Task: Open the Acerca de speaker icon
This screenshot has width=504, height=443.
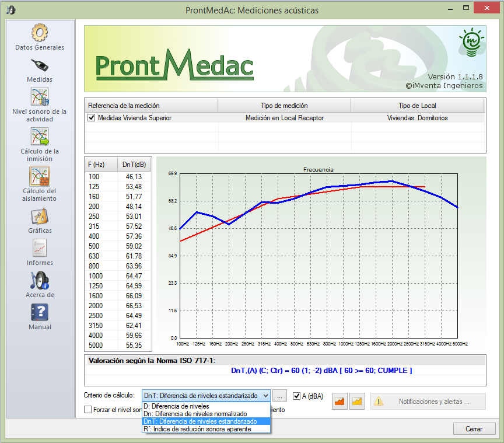Action: pos(40,280)
